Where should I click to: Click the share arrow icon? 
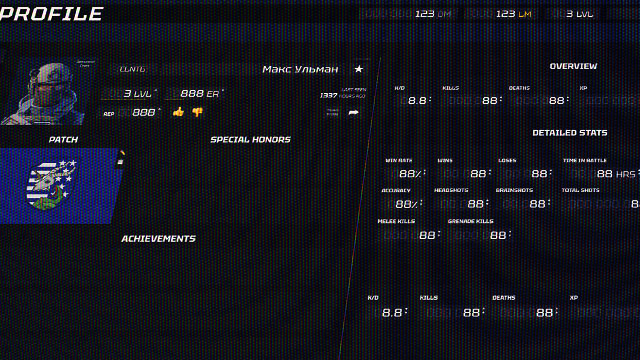coord(353,113)
